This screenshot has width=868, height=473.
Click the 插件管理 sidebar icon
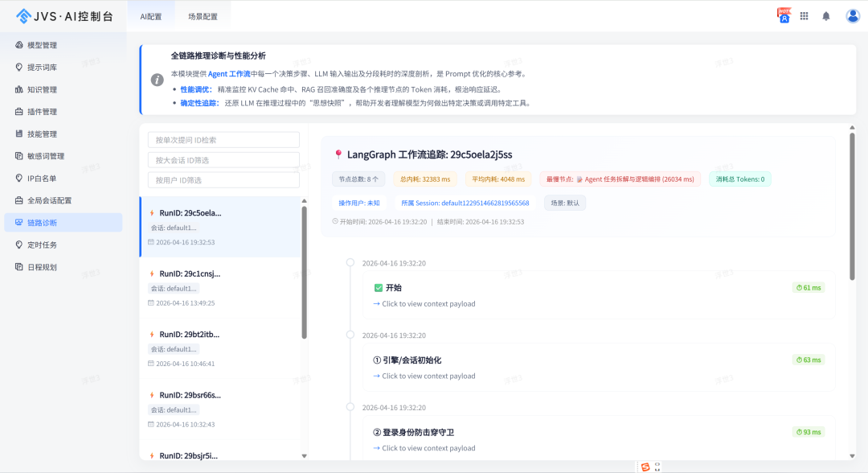point(18,111)
